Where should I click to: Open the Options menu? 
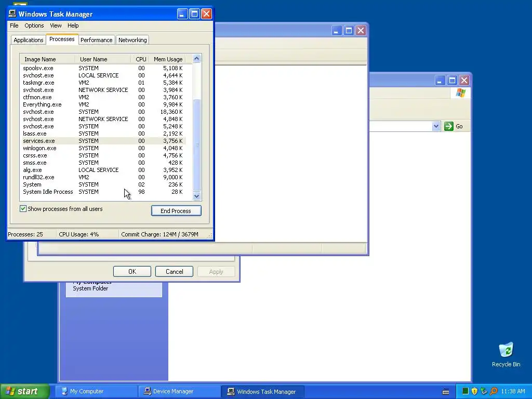[34, 25]
